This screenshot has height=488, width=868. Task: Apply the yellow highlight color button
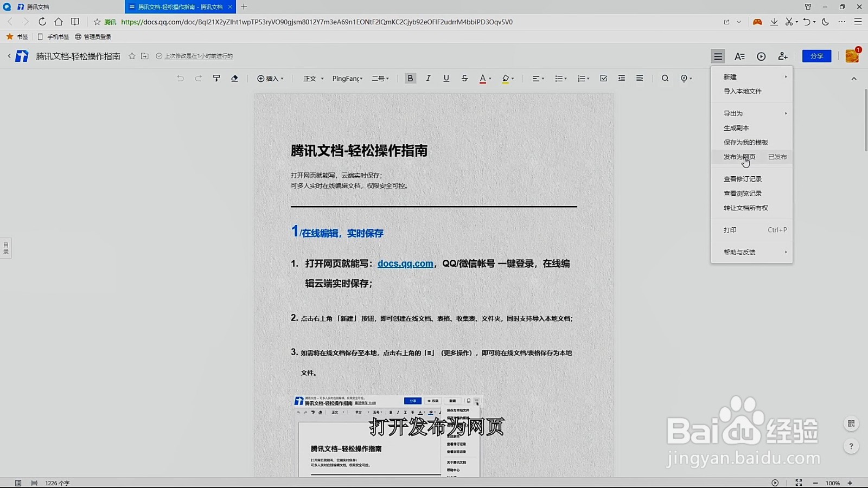tap(506, 79)
